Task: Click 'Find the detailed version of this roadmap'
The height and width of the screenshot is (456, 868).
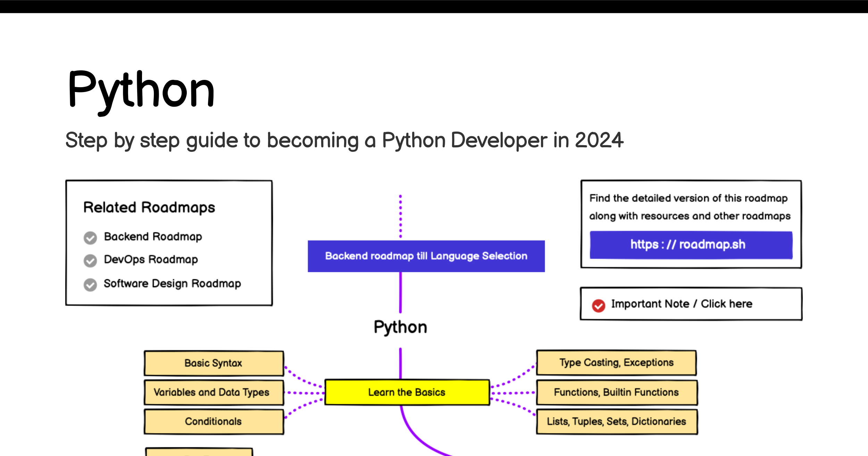Action: [688, 198]
